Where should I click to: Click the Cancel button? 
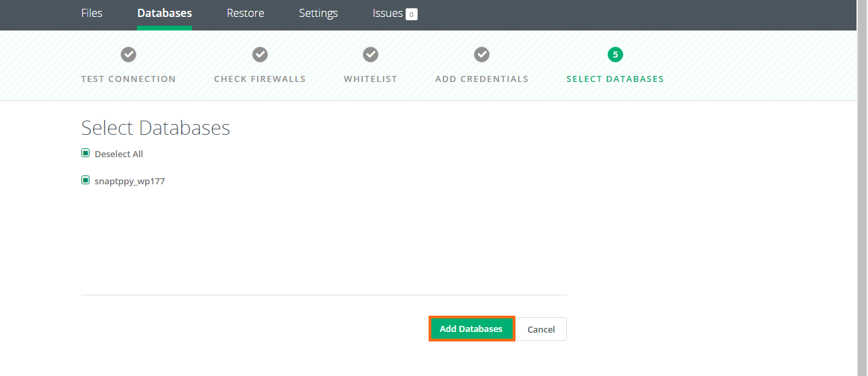click(541, 329)
